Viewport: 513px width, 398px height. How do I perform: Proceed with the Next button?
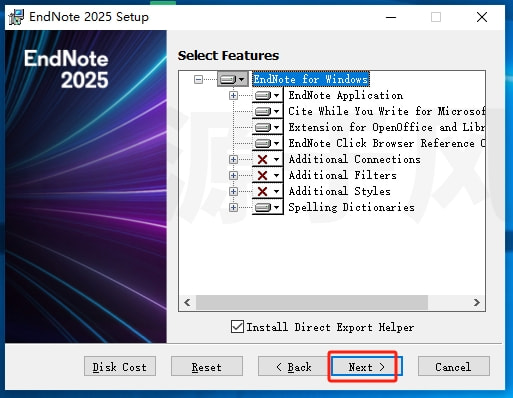[367, 366]
